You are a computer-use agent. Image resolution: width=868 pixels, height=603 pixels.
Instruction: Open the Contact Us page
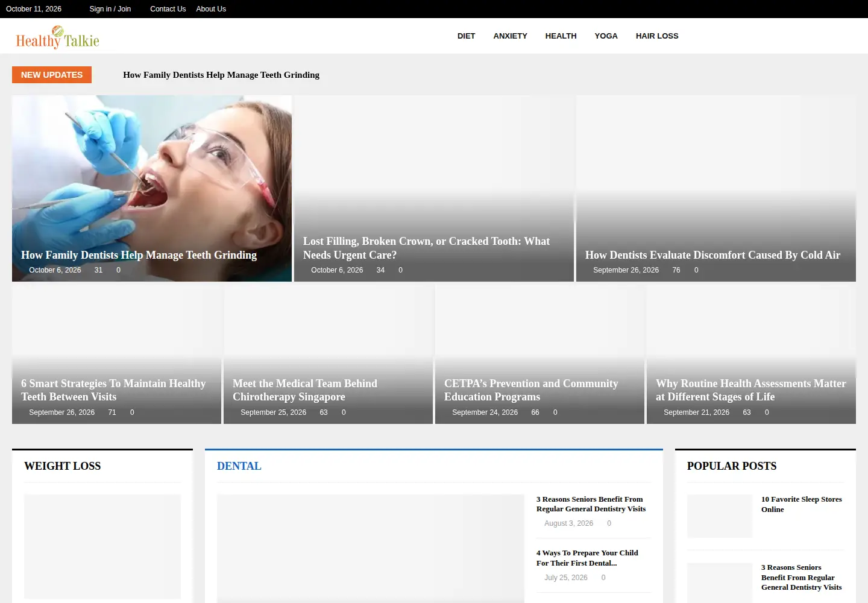tap(168, 9)
